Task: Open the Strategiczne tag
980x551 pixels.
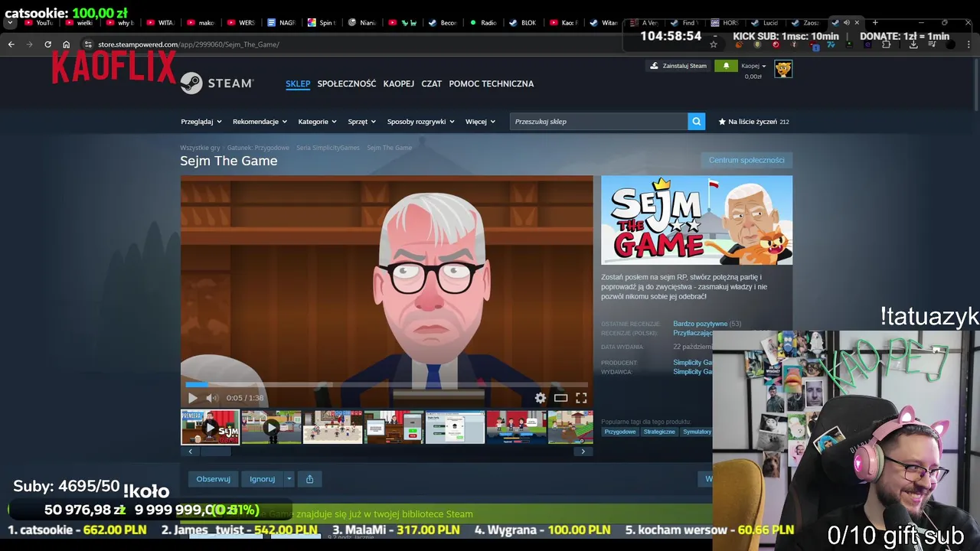Action: pyautogui.click(x=659, y=432)
